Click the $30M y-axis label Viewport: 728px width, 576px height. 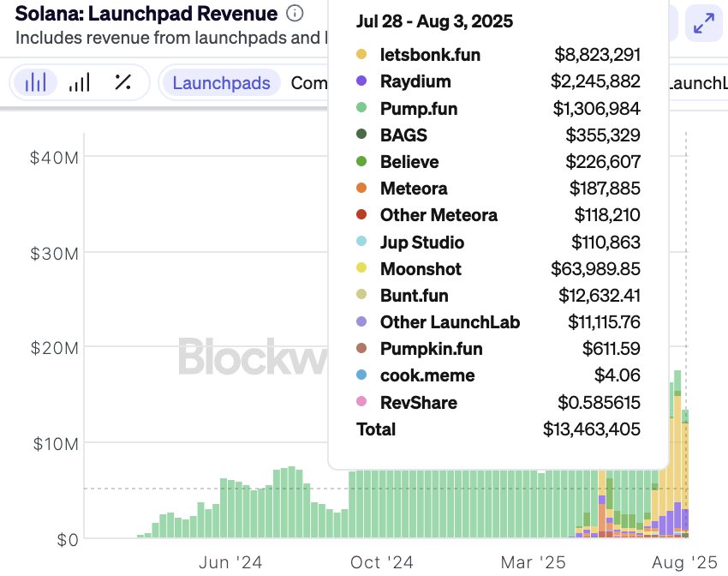coord(54,254)
